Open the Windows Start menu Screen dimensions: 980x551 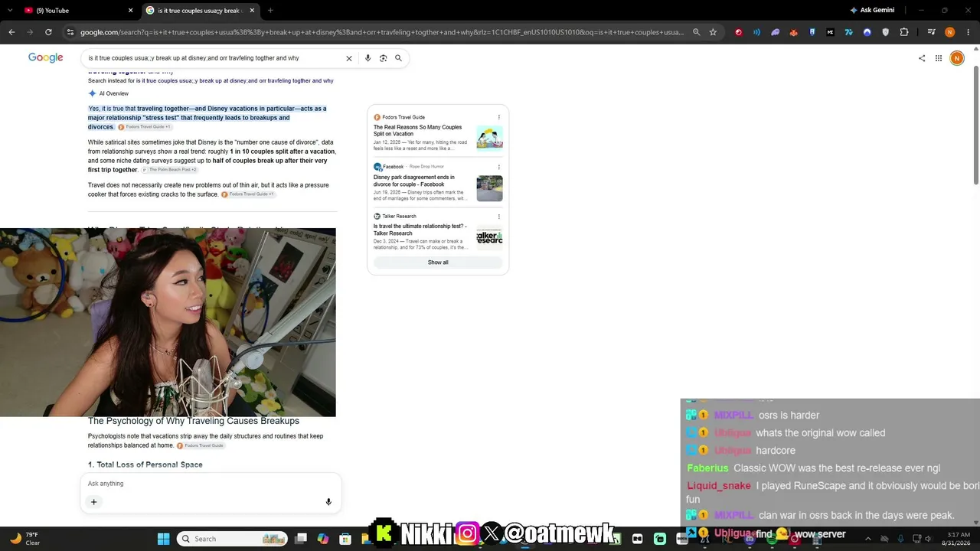point(164,539)
